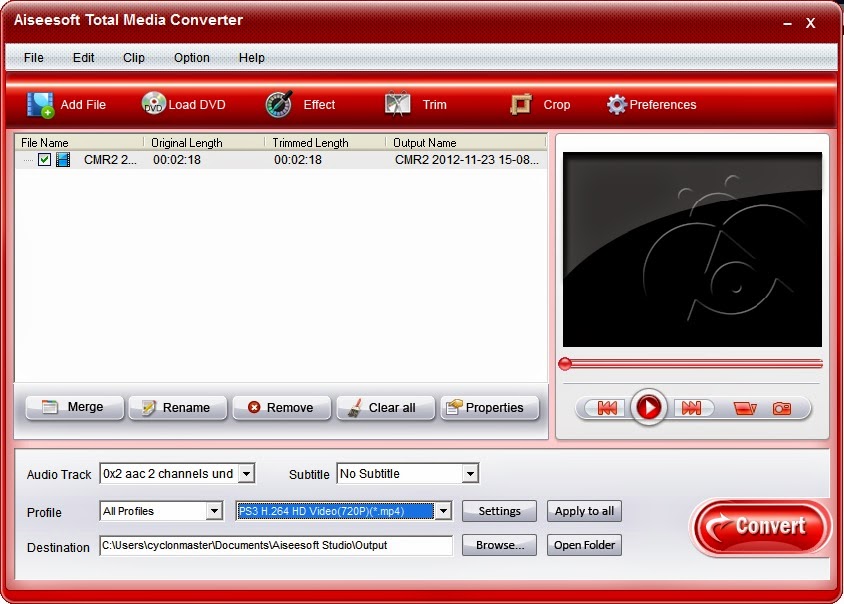
Task: Click the Destination path field
Action: pos(276,545)
